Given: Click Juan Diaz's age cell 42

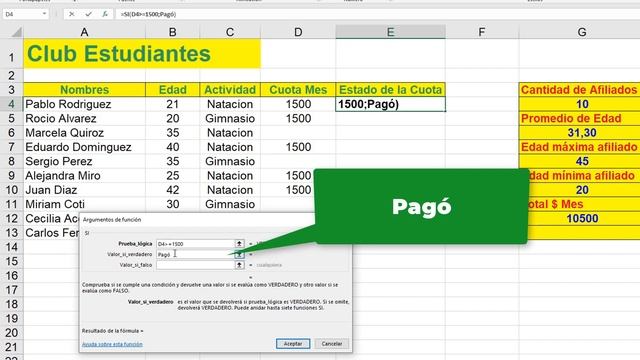Looking at the screenshot, I should click(x=173, y=190).
